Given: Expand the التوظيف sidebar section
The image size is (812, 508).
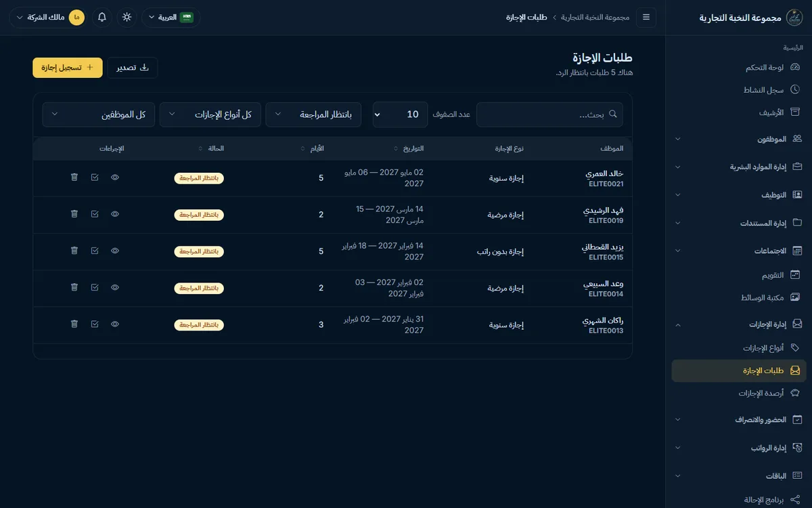Looking at the screenshot, I should click(739, 194).
